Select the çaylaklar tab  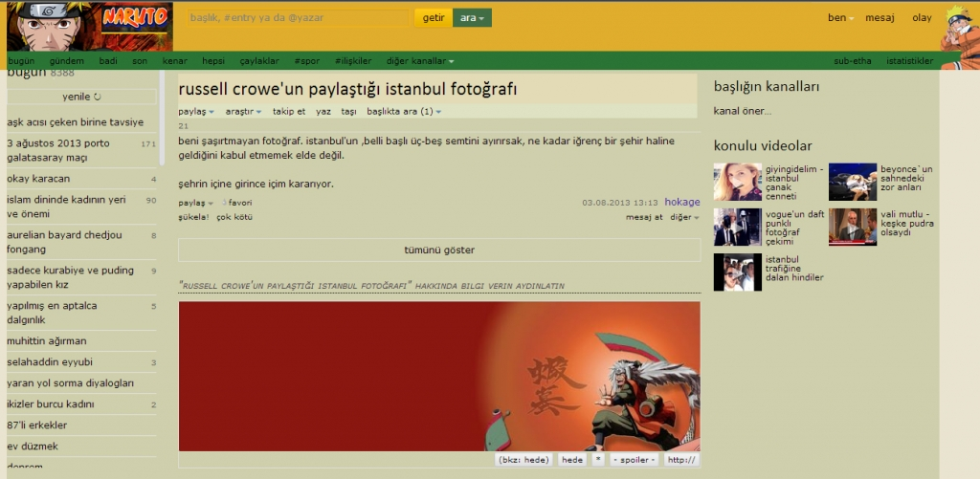pos(259,61)
